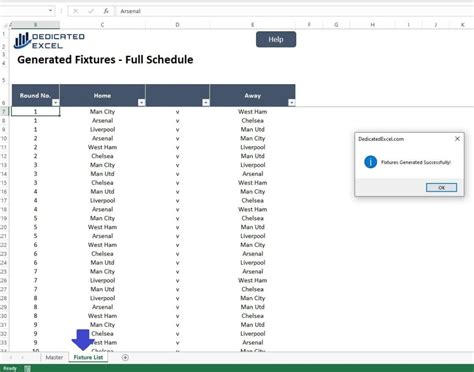Click the formula bar cancel X icon
The width and height of the screenshot is (474, 372).
pos(76,11)
